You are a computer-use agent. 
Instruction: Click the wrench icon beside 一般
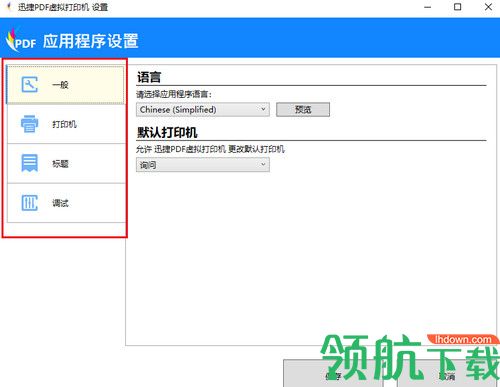(x=30, y=84)
